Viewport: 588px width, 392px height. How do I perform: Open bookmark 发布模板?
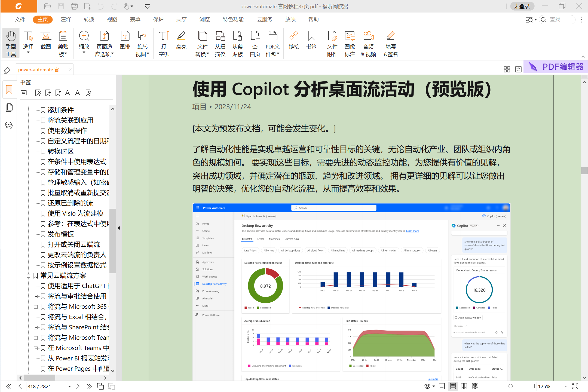tap(60, 234)
